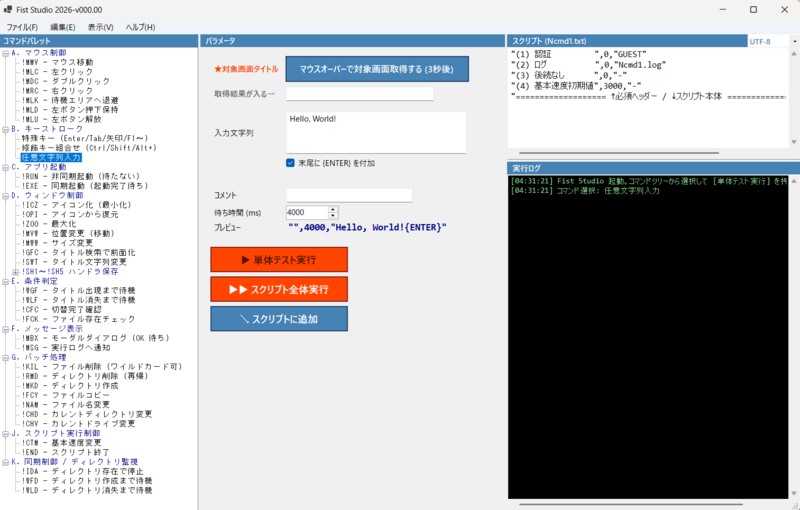The image size is (800, 510).
Task: Click マウスオーバーで対象画面取得する (3秒後) button
Action: pyautogui.click(x=377, y=69)
